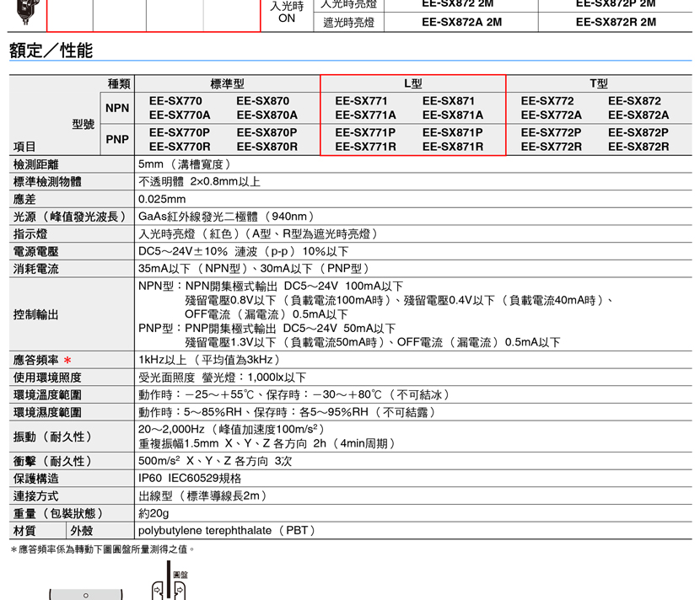Screen dimensions: 700x600
Task: Select model EE-SX772A
Action: (x=552, y=115)
